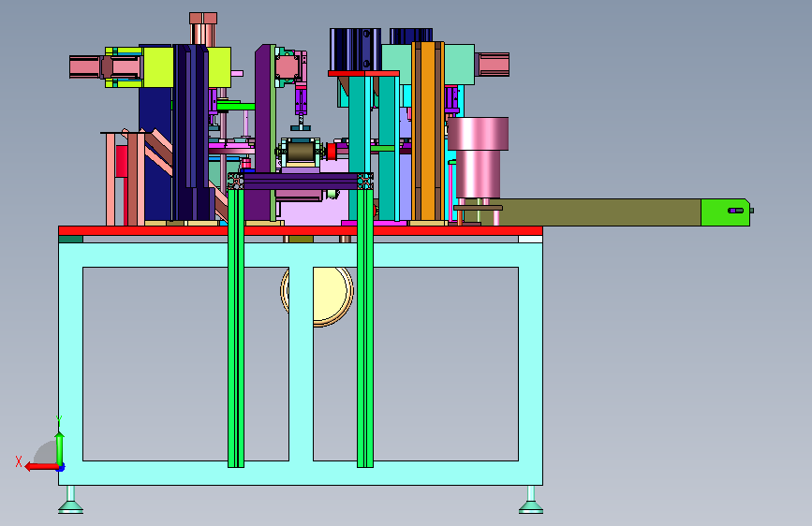Select the left leveling foot under the frame
This screenshot has height=526, width=812.
pyautogui.click(x=70, y=500)
